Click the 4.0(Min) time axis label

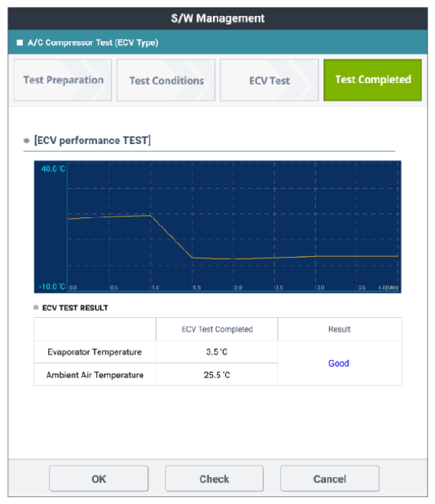(388, 287)
